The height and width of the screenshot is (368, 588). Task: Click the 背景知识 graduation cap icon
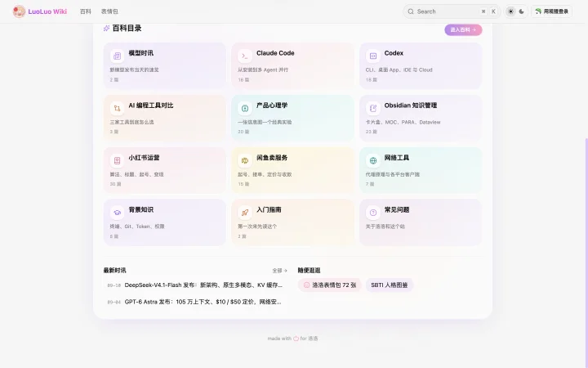point(117,213)
